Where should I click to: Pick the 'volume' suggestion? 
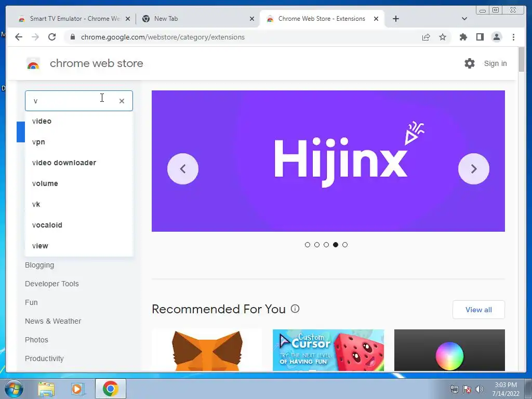pos(79,183)
